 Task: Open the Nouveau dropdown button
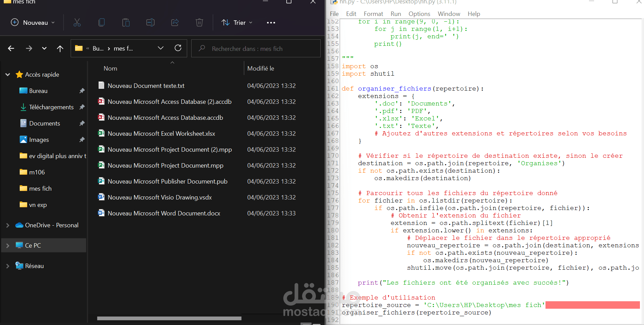pos(33,23)
